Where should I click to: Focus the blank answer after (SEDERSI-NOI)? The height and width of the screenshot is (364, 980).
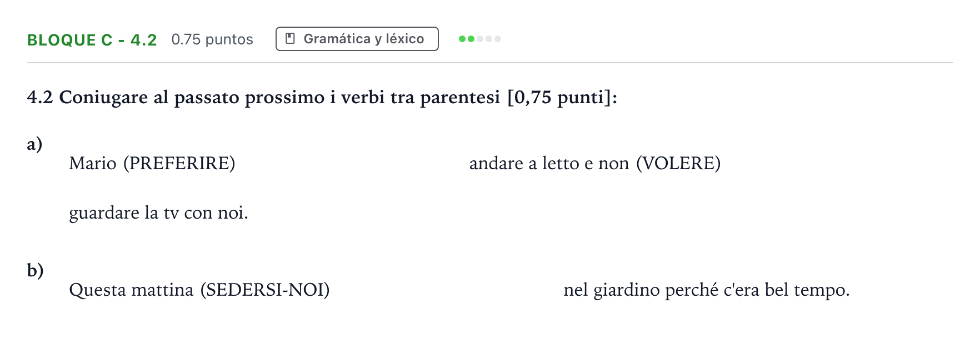pyautogui.click(x=447, y=290)
